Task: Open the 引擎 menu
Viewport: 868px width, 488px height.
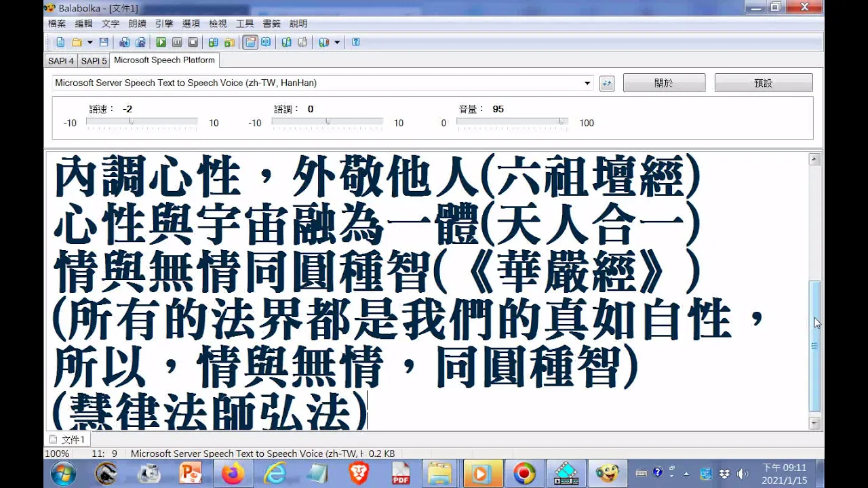Action: pyautogui.click(x=164, y=23)
